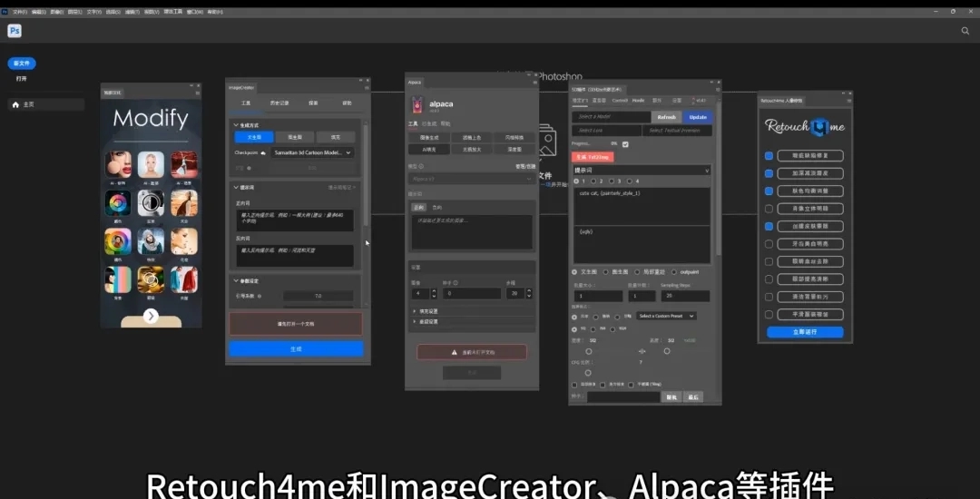Toggle the Progress checkbox in SD plugin
The width and height of the screenshot is (980, 499).
tap(625, 144)
